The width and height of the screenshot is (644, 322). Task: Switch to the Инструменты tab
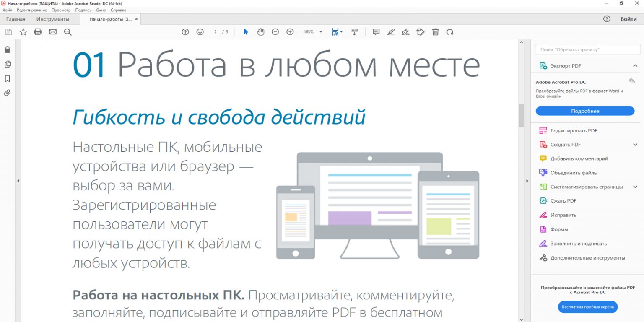click(x=54, y=19)
